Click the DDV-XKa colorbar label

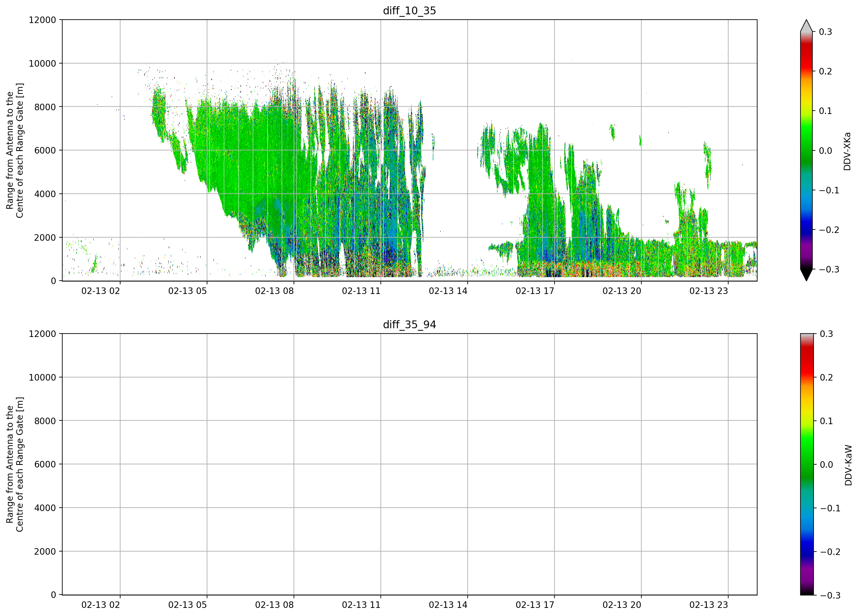tap(847, 151)
